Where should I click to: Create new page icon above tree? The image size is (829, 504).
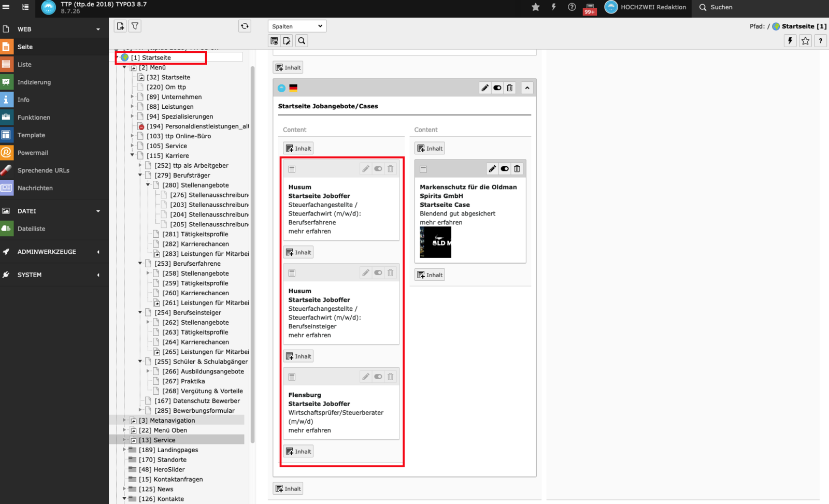[x=120, y=26]
